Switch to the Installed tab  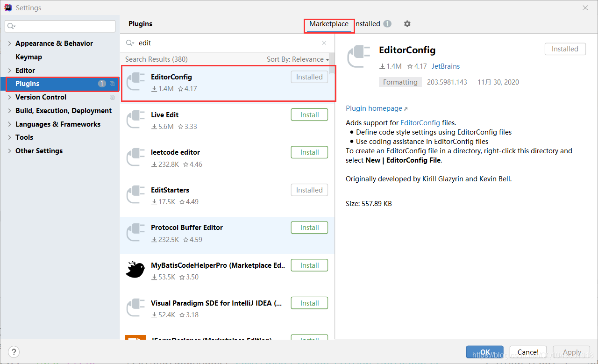click(x=368, y=24)
